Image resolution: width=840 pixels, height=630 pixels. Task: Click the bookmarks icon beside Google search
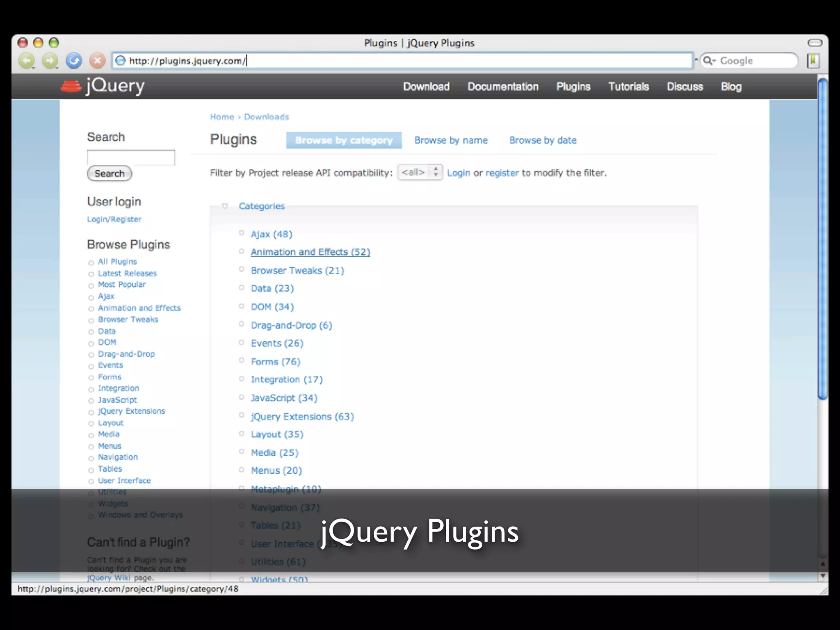pos(813,61)
